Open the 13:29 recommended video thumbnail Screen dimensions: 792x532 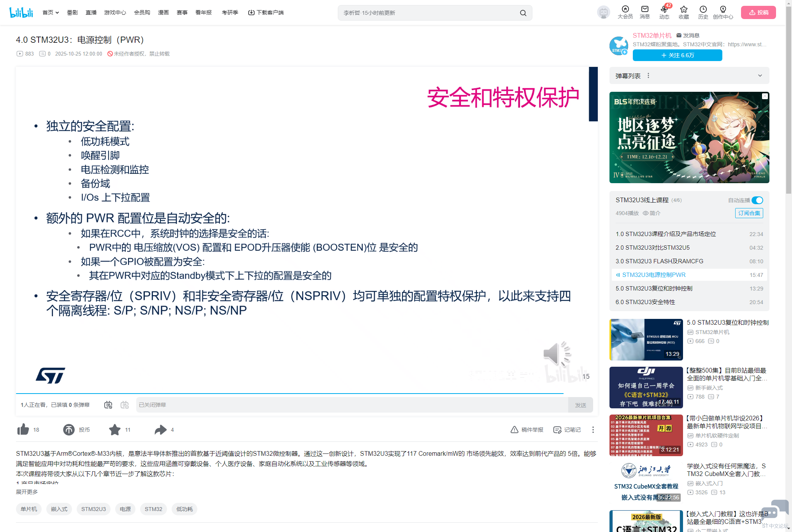click(x=646, y=339)
